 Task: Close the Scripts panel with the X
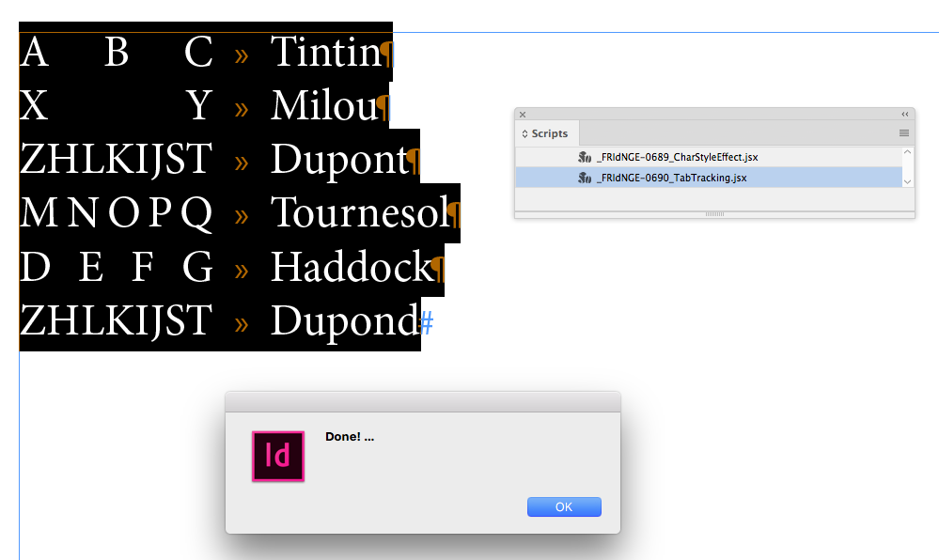point(523,114)
